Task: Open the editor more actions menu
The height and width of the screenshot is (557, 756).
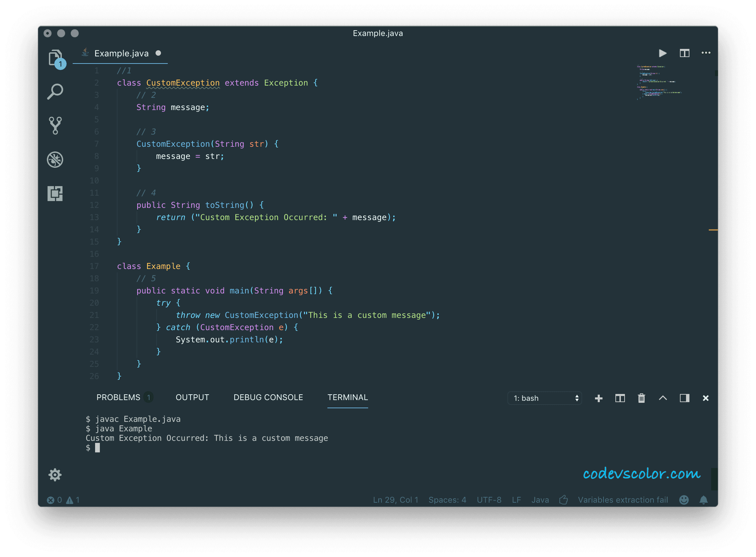Action: [x=706, y=53]
